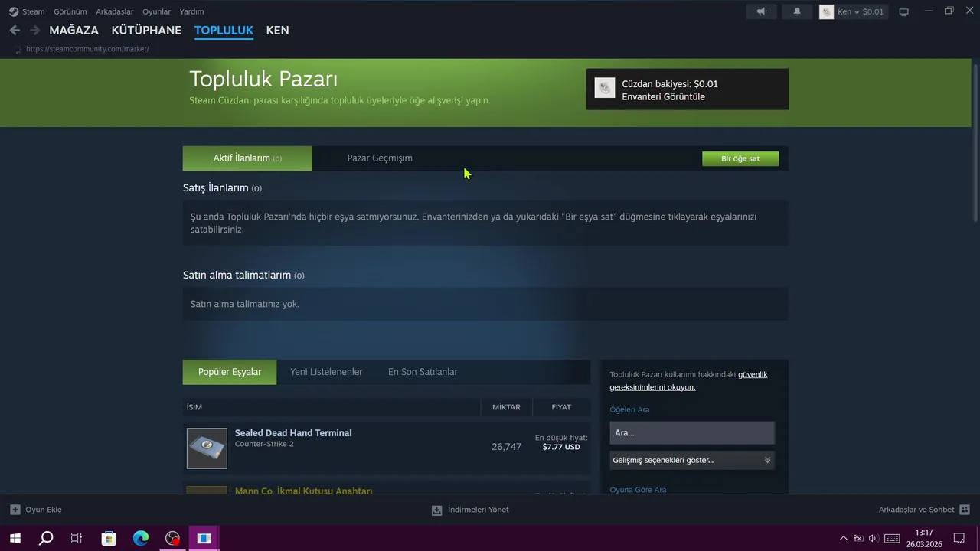Open the güvenlik gereksinimlerini okuyun link
This screenshot has height=551, width=980.
click(x=688, y=380)
